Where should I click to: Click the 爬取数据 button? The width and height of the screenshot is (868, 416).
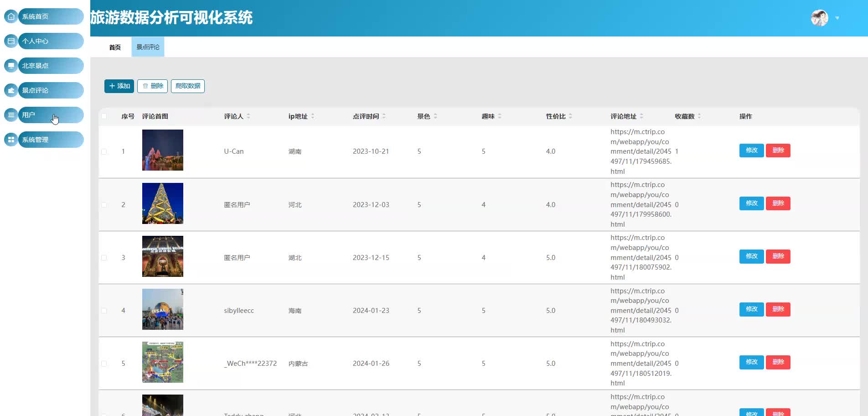tap(188, 86)
